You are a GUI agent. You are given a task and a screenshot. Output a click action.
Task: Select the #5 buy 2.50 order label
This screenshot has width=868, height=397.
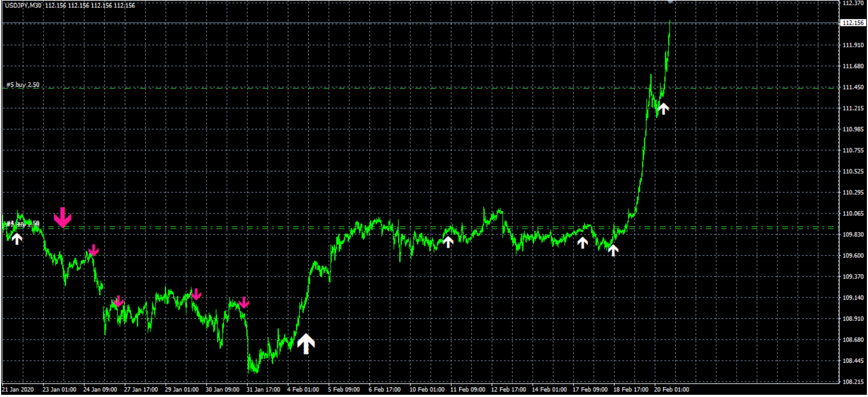click(x=23, y=85)
